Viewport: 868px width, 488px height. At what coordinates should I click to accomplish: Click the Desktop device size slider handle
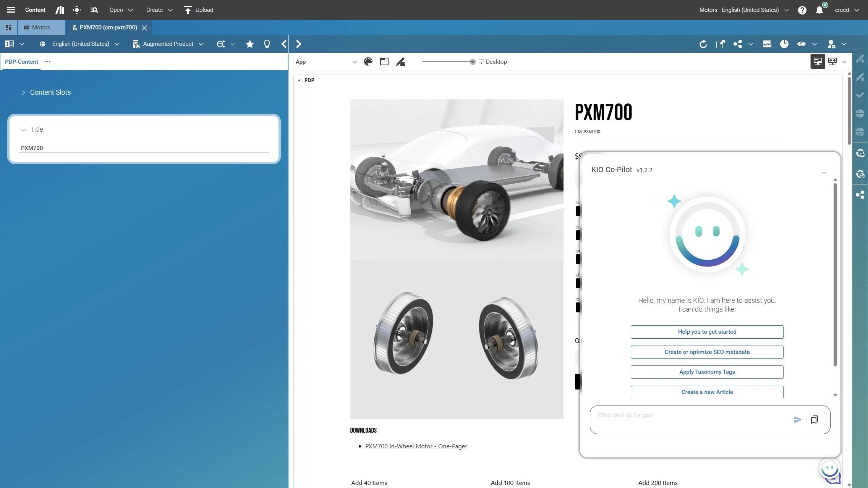pos(473,62)
